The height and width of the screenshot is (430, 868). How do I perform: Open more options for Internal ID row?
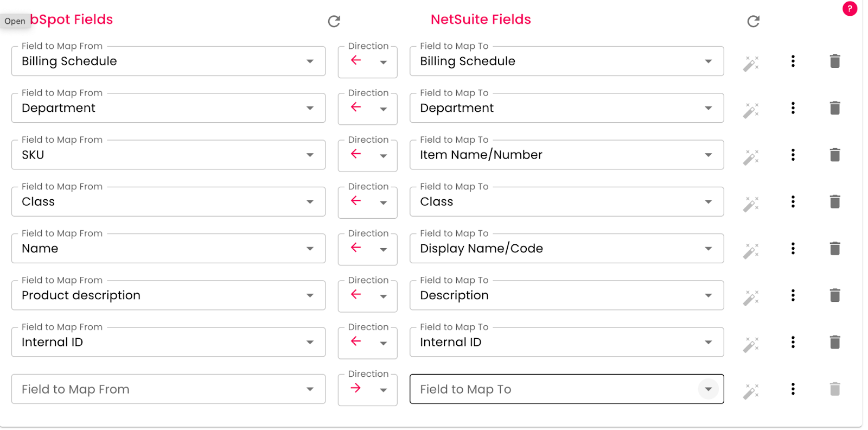click(x=793, y=342)
